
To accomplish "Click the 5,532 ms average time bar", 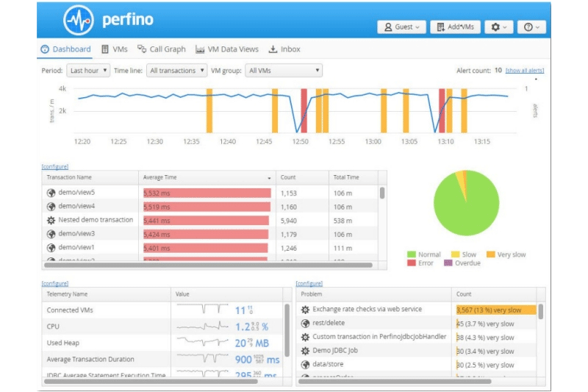I will coord(207,193).
